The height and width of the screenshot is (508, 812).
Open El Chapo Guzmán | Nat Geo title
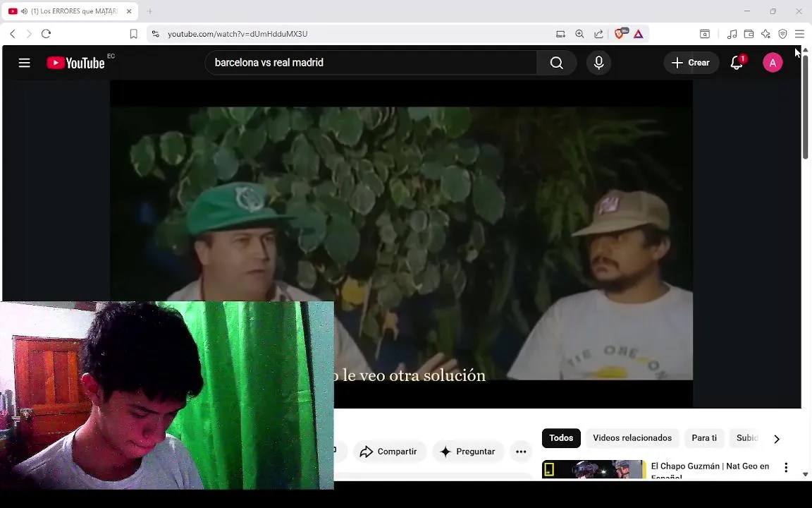click(710, 470)
